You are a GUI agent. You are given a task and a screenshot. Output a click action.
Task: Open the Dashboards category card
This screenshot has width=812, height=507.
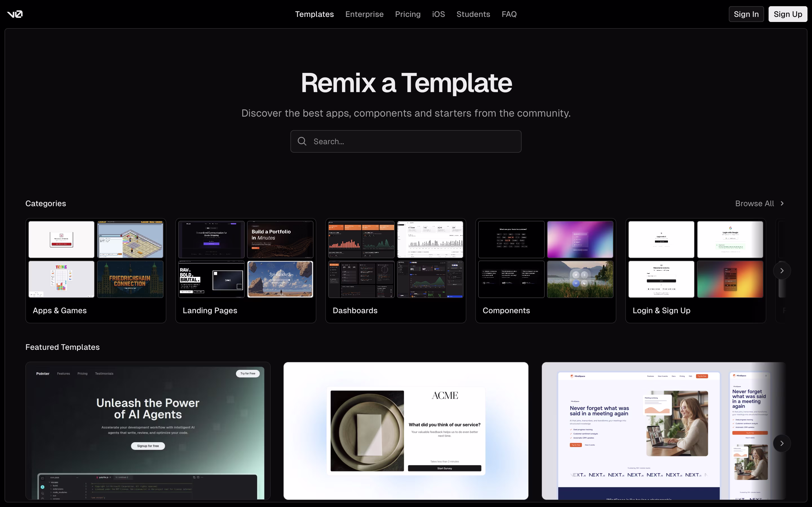click(396, 271)
